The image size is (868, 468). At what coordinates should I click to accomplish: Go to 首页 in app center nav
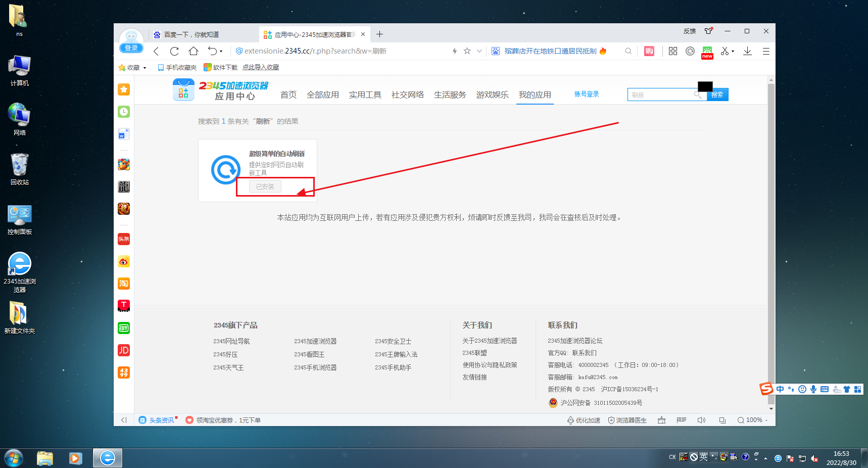point(288,95)
